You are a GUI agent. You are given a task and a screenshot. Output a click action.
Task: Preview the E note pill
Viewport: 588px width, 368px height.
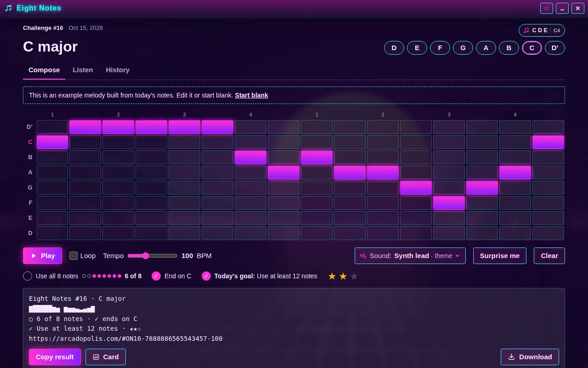417,48
